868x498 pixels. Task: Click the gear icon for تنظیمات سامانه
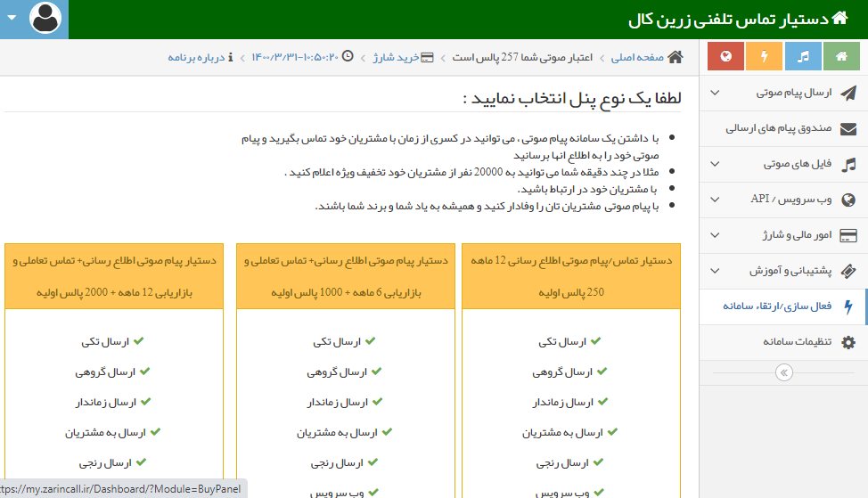[848, 342]
